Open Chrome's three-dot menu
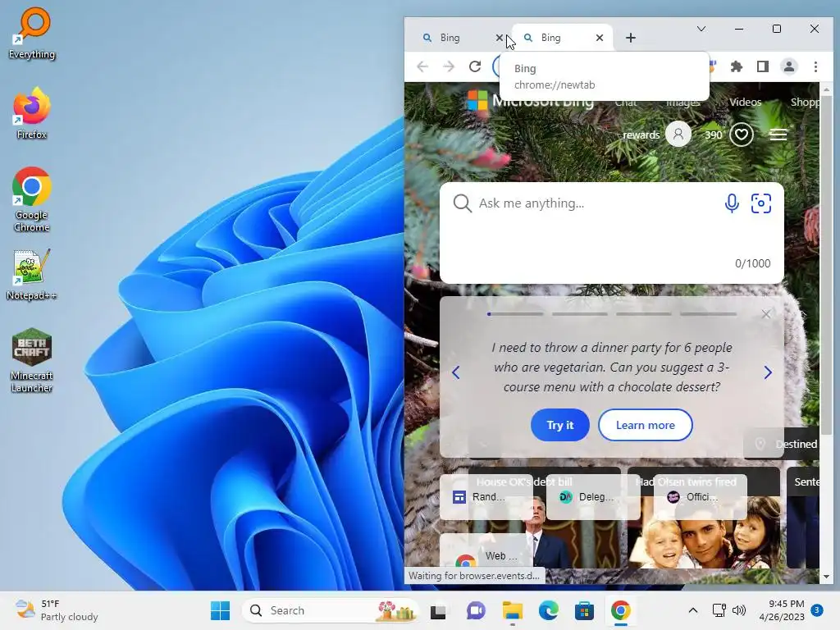The width and height of the screenshot is (840, 630). tap(815, 66)
